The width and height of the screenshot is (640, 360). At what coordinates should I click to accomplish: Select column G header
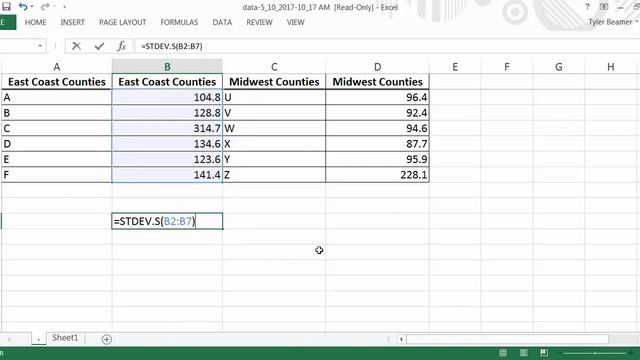(559, 67)
